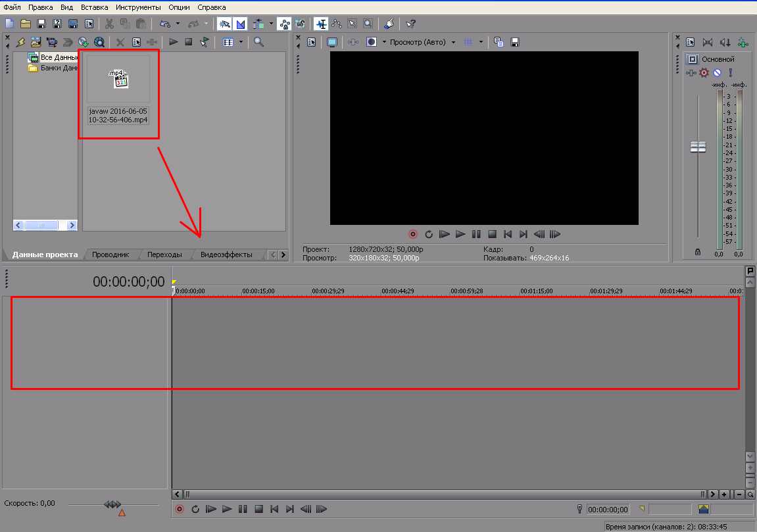This screenshot has width=757, height=532.
Task: Click the Render As icon in main toolbar
Action: point(74,24)
